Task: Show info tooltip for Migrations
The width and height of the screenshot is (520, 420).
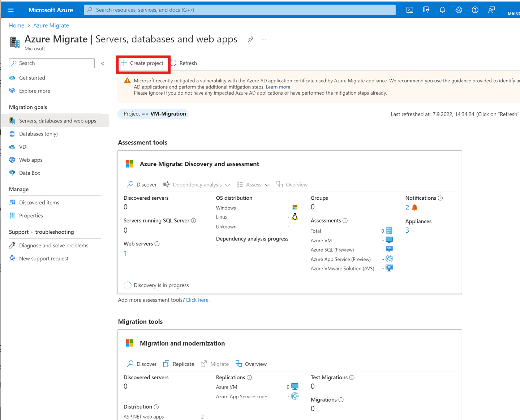Action: pos(341,400)
